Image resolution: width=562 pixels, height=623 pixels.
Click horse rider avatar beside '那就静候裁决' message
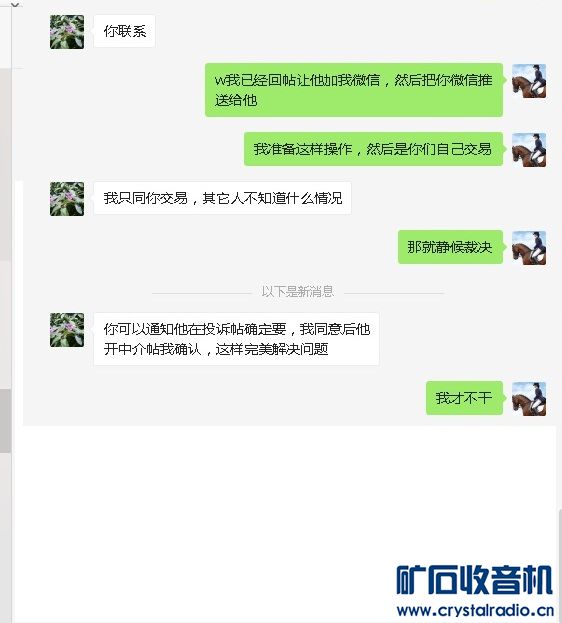[x=529, y=248]
